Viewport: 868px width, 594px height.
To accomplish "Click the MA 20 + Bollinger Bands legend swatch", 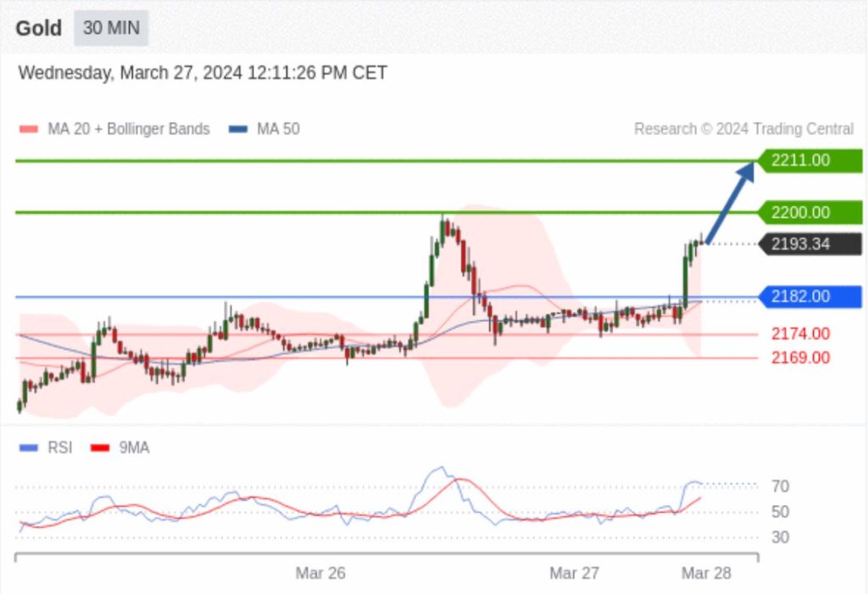I will (29, 129).
